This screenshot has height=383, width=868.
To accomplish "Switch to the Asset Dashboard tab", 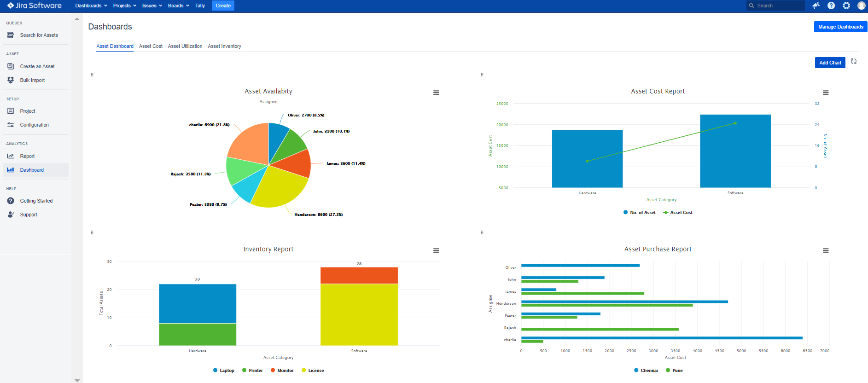I will (115, 46).
